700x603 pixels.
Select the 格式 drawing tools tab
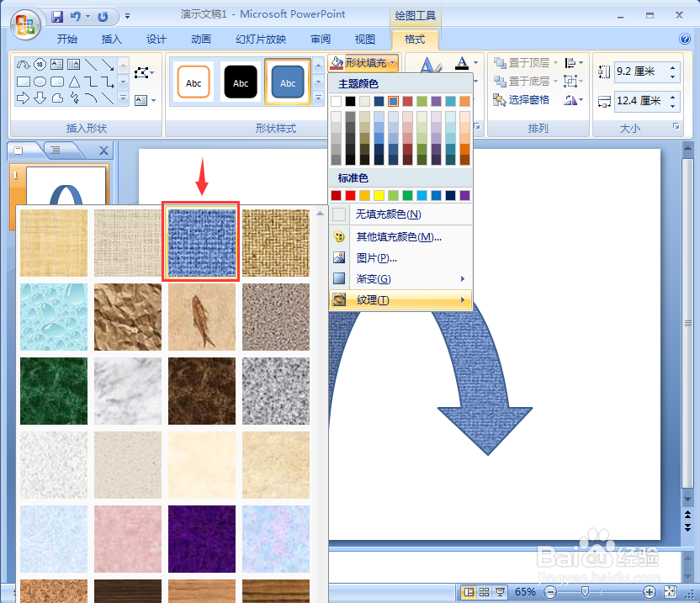pyautogui.click(x=415, y=40)
